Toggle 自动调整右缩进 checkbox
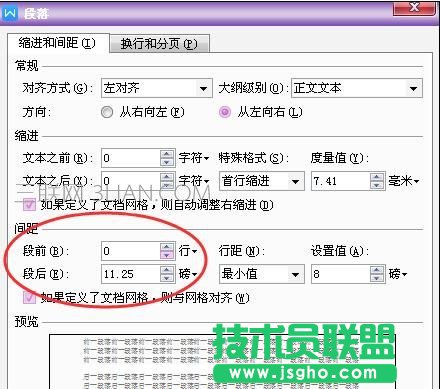Viewport: 440px width, 389px height. tap(29, 205)
